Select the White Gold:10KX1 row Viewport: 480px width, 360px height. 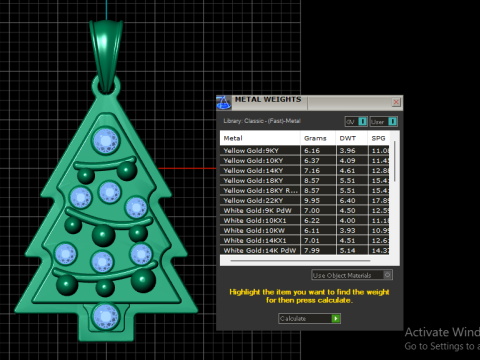304,220
